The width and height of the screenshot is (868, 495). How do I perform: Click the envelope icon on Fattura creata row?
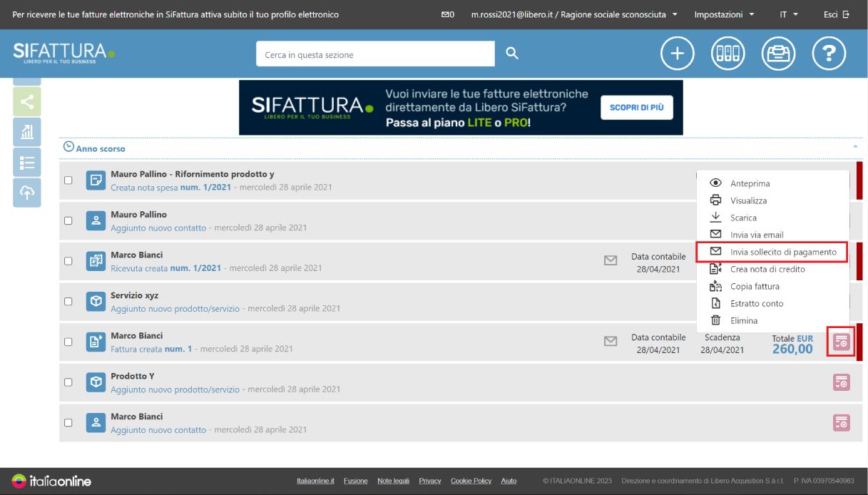611,342
